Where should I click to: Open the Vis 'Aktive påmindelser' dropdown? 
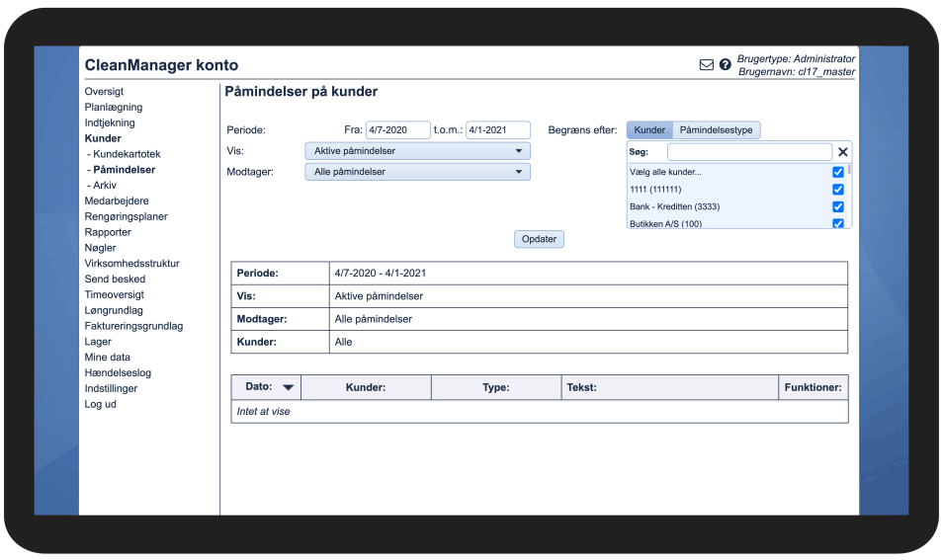coord(417,151)
